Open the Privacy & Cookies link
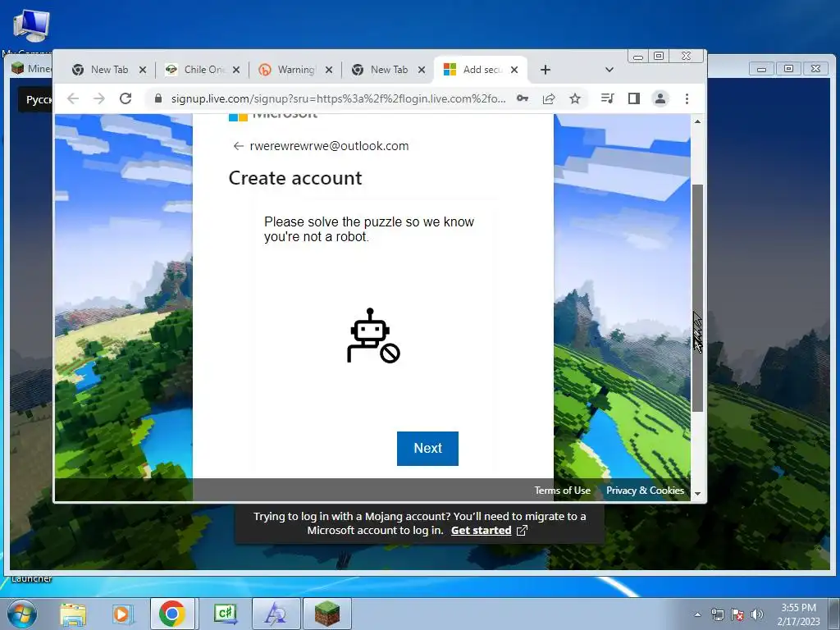The height and width of the screenshot is (630, 840). pos(645,491)
